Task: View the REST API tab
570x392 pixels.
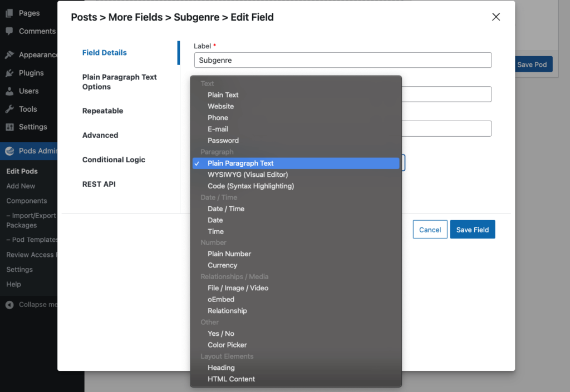Action: [x=99, y=183]
